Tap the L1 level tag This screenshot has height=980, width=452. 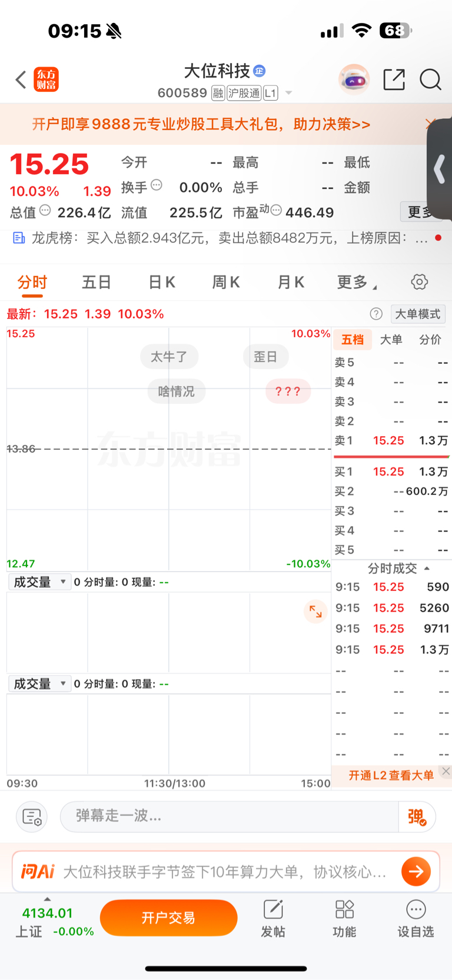pos(270,93)
